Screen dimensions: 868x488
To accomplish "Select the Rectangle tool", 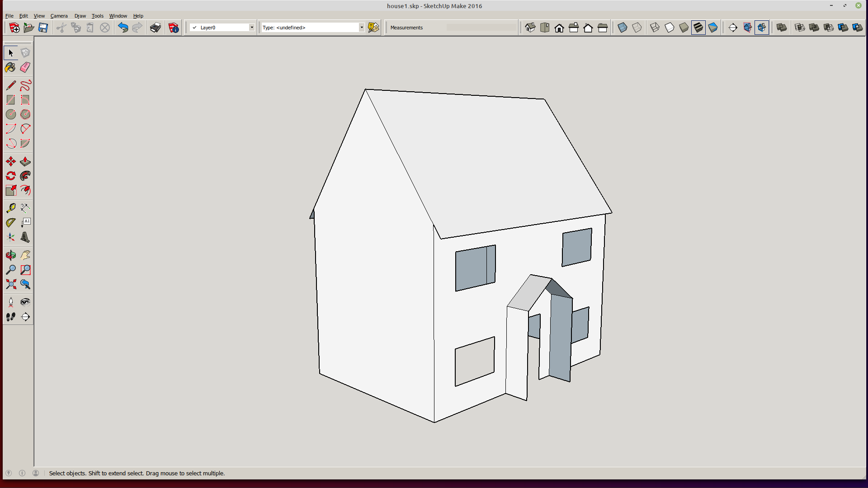I will [11, 100].
